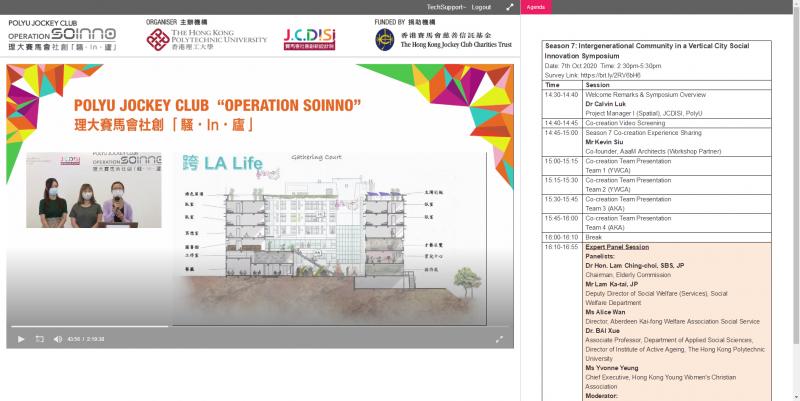This screenshot has height=401, width=800.
Task: Click the J.C.DISI logo
Action: [310, 39]
